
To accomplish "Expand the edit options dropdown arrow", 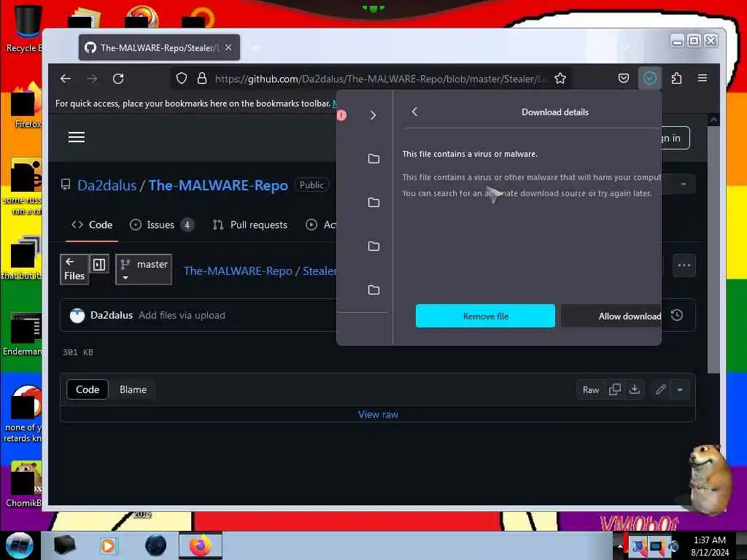I will [x=680, y=390].
